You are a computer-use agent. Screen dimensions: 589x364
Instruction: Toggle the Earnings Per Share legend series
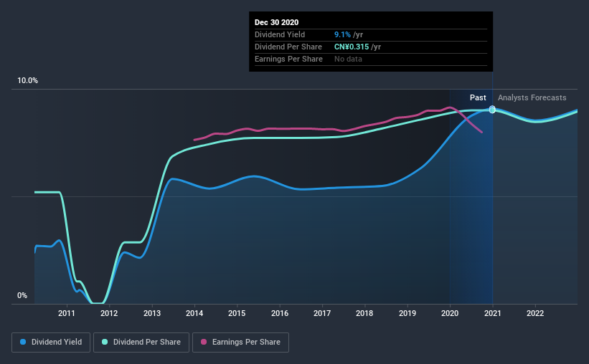point(241,343)
